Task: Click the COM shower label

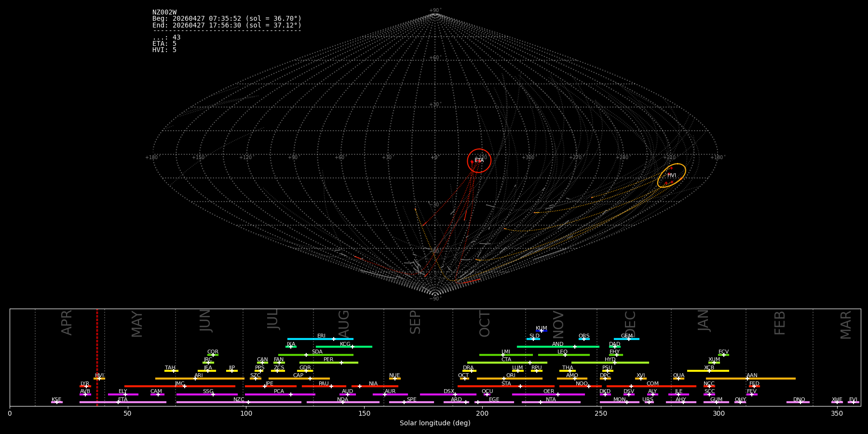Action: pos(652,384)
